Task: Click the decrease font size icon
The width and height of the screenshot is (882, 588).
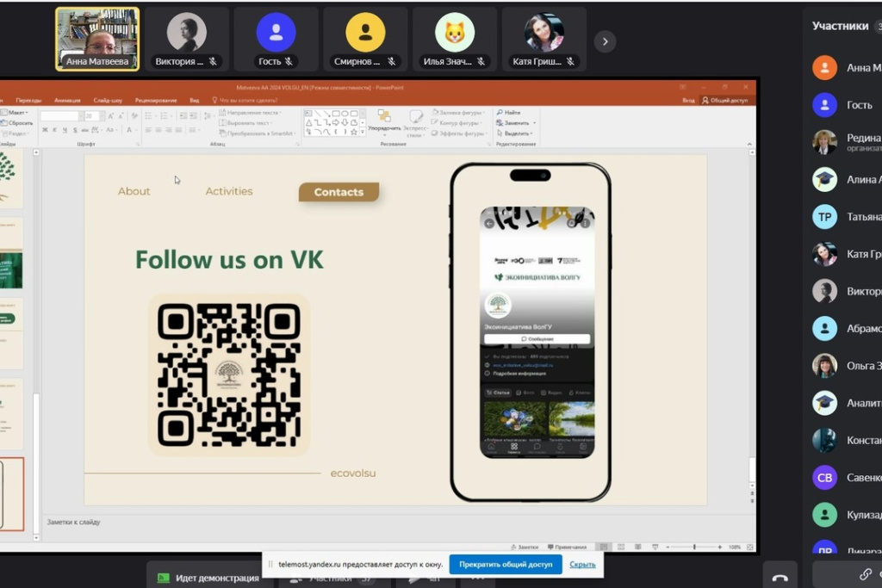Action: (x=121, y=116)
